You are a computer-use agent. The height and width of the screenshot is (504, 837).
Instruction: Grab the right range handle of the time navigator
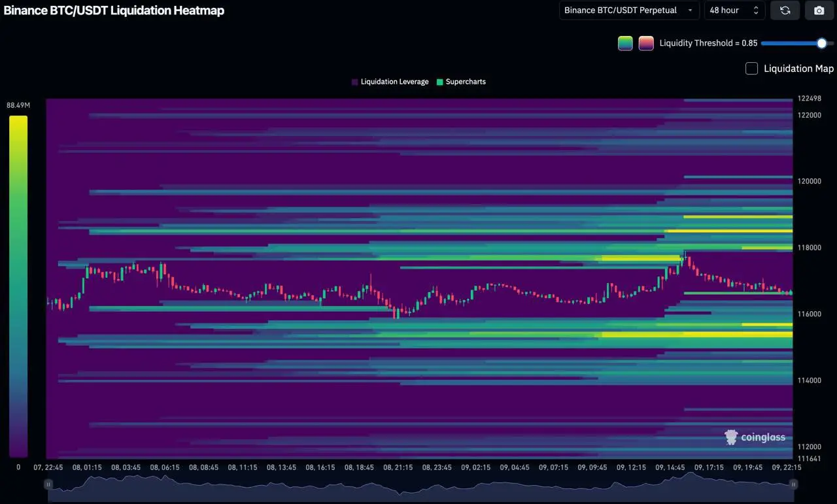793,484
